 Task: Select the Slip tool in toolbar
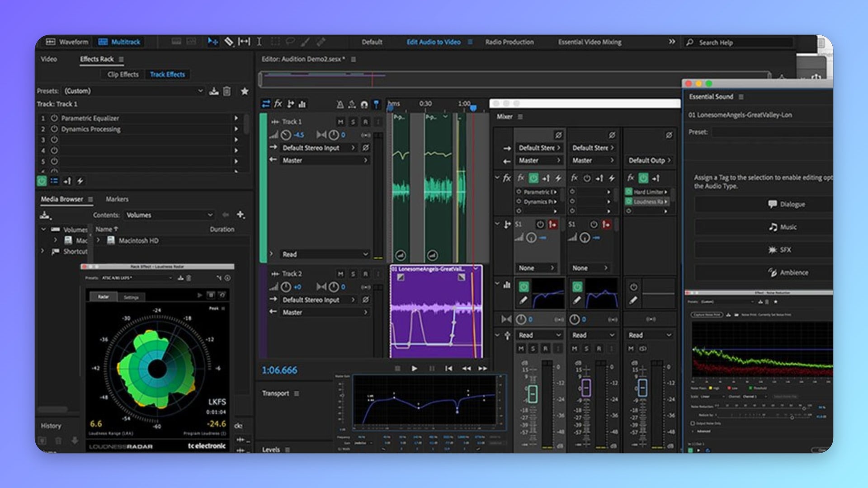click(244, 42)
